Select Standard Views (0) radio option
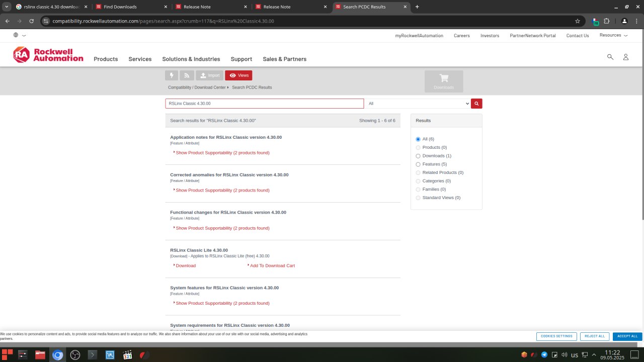 [x=418, y=198]
